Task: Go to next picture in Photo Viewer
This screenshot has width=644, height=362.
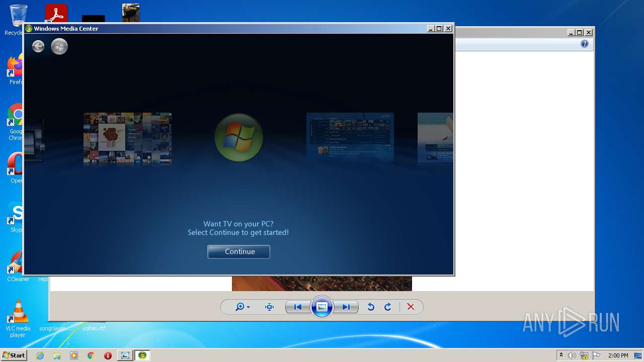Action: (x=347, y=307)
